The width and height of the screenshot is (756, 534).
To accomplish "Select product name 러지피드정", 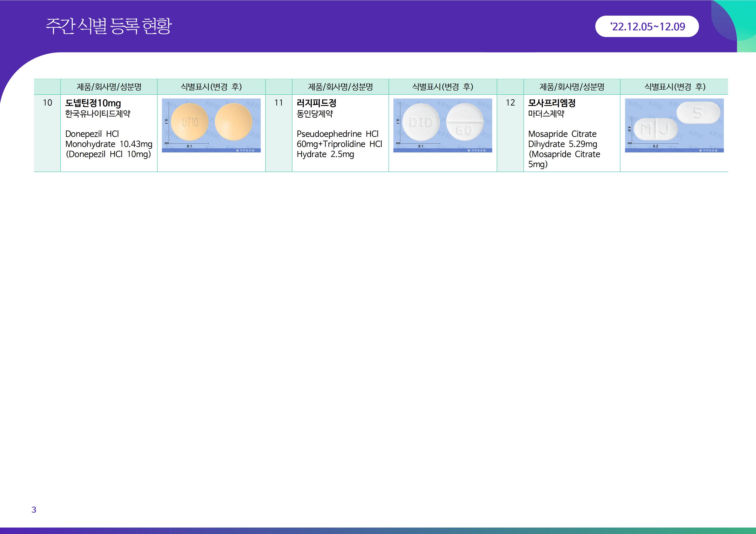I will click(x=316, y=103).
